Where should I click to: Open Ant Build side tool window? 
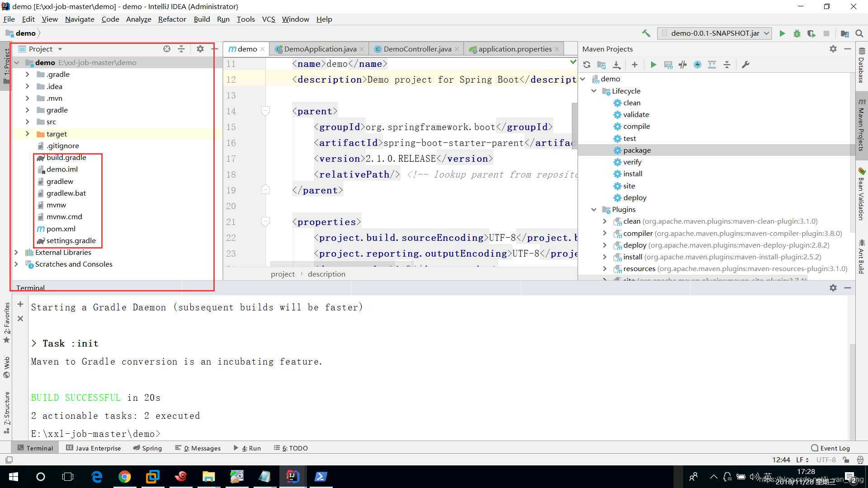862,256
